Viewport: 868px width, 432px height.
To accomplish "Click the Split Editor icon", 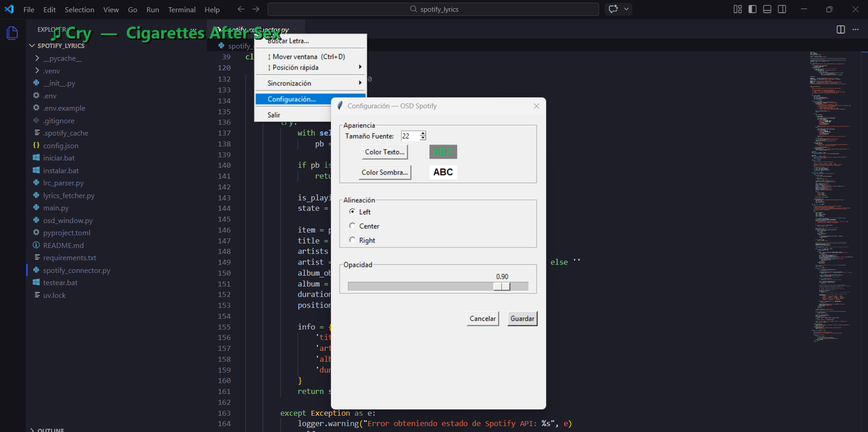I will point(840,29).
